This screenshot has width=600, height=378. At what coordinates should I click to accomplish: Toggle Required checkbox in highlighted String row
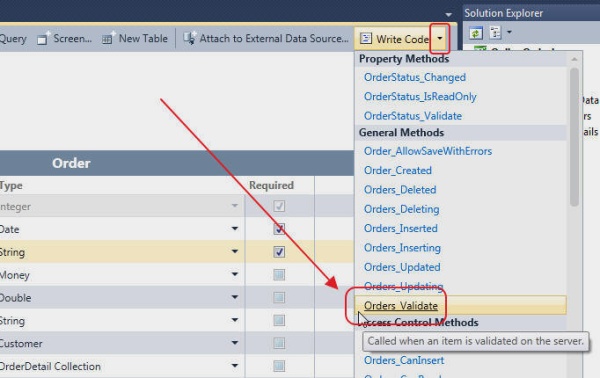[279, 252]
